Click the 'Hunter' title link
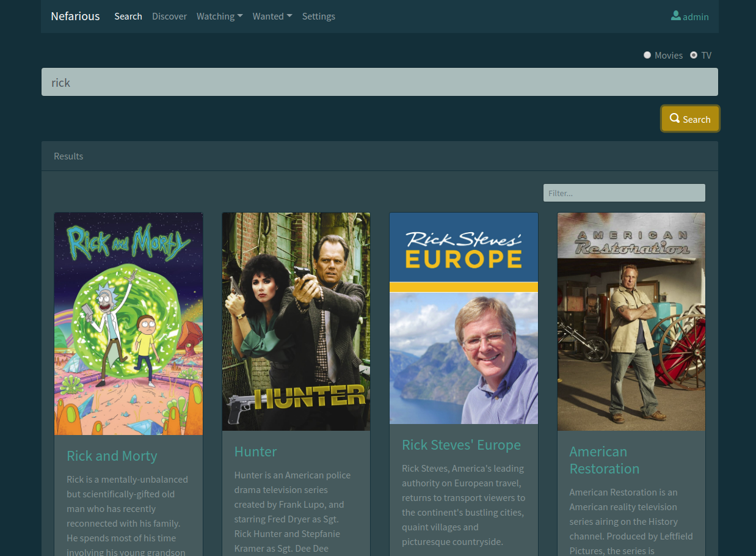This screenshot has height=556, width=756. [x=255, y=452]
